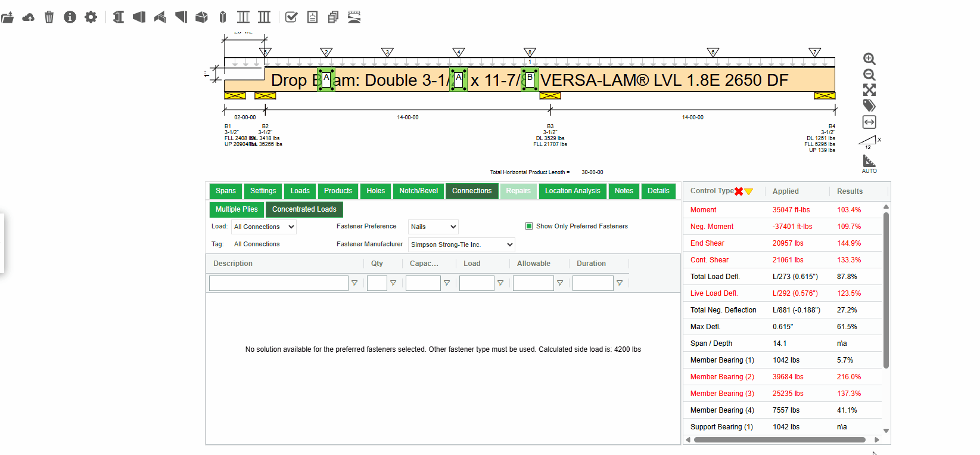
Task: Switch to the Settings tab
Action: tap(263, 191)
